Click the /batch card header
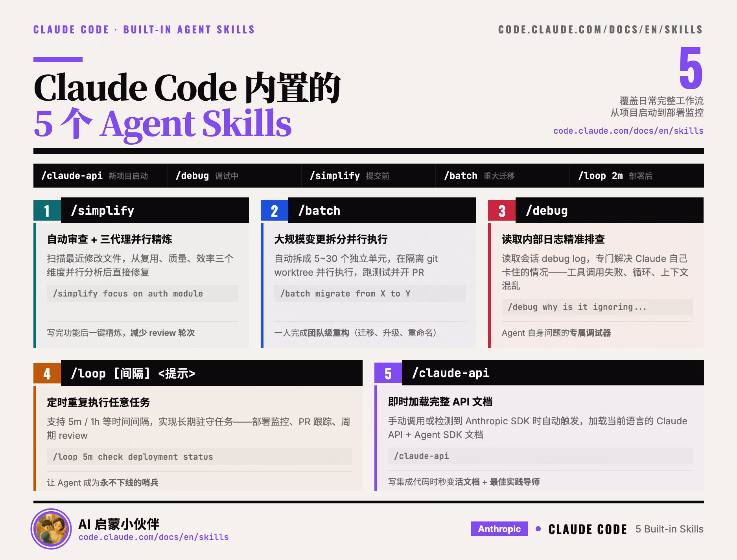This screenshot has height=560, width=737. tap(382, 210)
